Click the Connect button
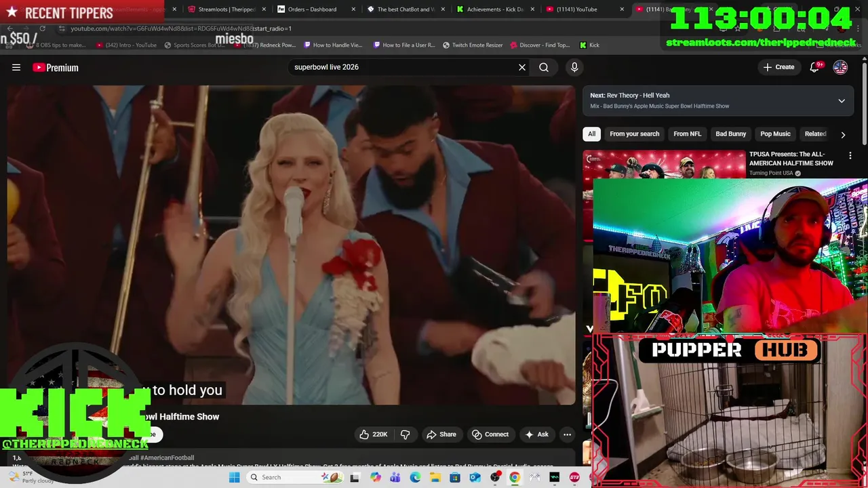The image size is (868, 488). pos(490,434)
